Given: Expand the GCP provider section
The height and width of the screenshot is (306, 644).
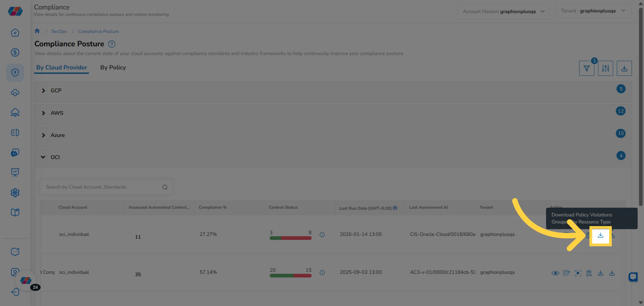Looking at the screenshot, I should (x=44, y=90).
